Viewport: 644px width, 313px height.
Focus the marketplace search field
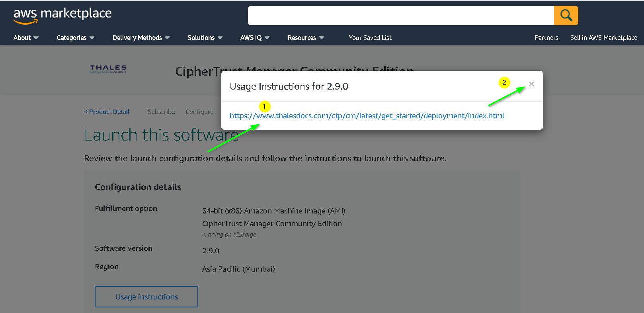tap(401, 16)
